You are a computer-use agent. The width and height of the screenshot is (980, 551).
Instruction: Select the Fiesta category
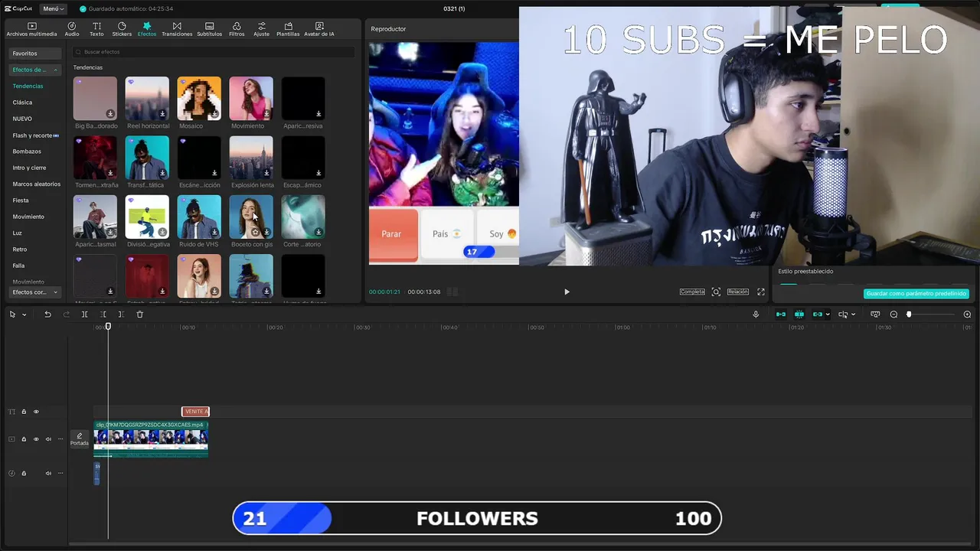(x=21, y=201)
